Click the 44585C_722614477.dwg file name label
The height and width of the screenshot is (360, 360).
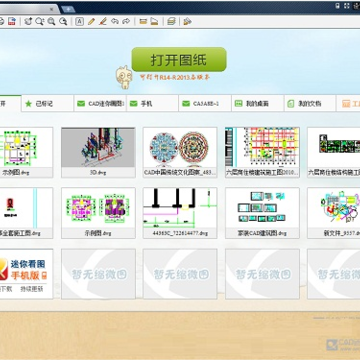pos(180,233)
